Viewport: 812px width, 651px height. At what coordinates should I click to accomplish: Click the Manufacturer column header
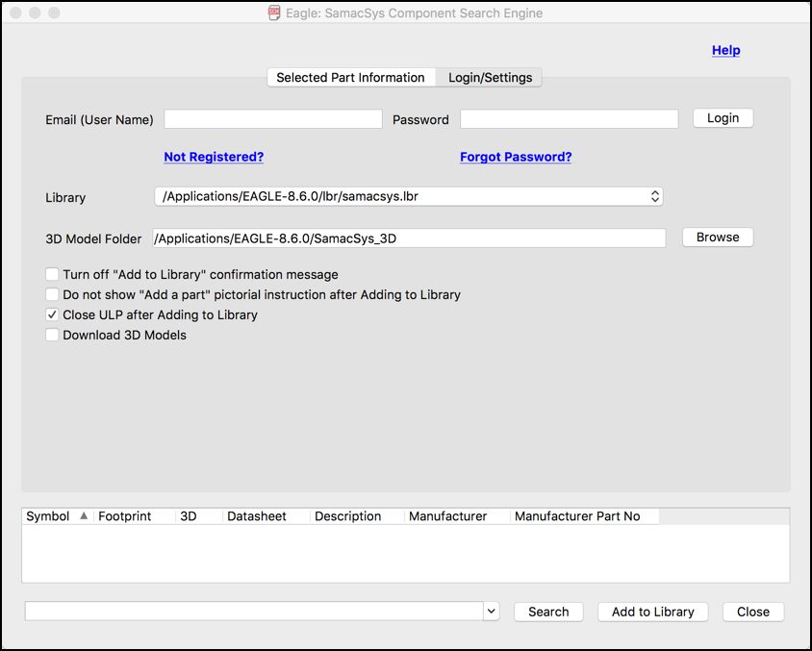coord(457,516)
